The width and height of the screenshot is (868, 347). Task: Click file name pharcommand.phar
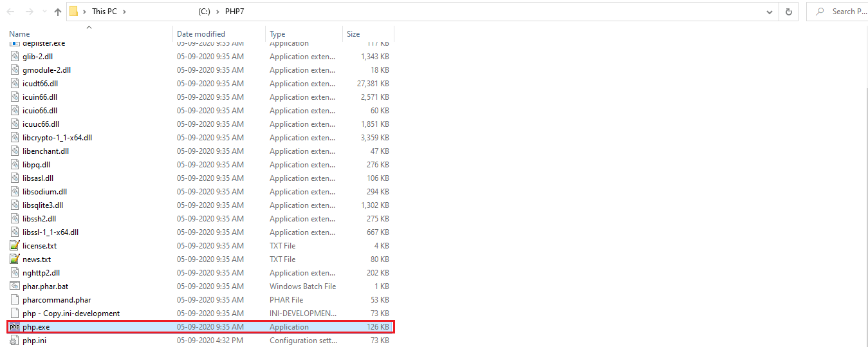point(57,300)
